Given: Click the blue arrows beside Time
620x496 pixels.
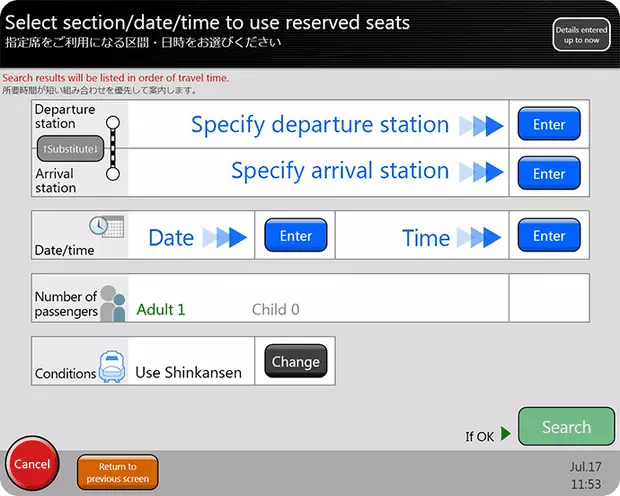Looking at the screenshot, I should click(478, 237).
